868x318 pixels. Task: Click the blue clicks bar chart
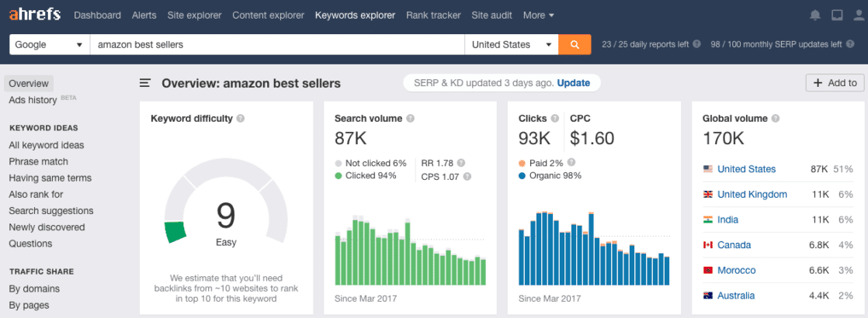[594, 247]
